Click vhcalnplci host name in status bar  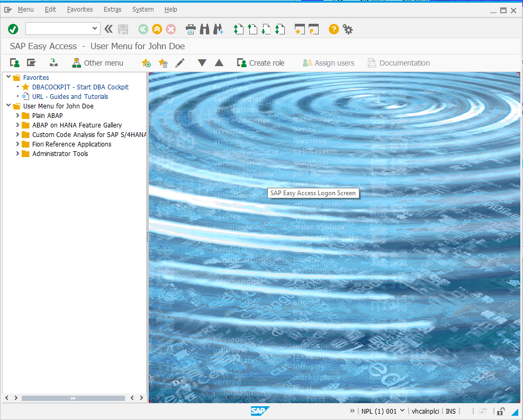click(x=425, y=411)
